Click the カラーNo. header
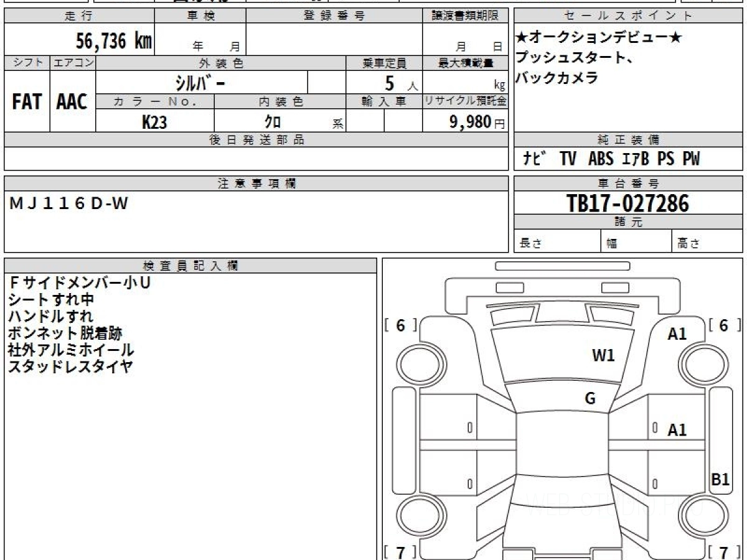 pyautogui.click(x=155, y=101)
